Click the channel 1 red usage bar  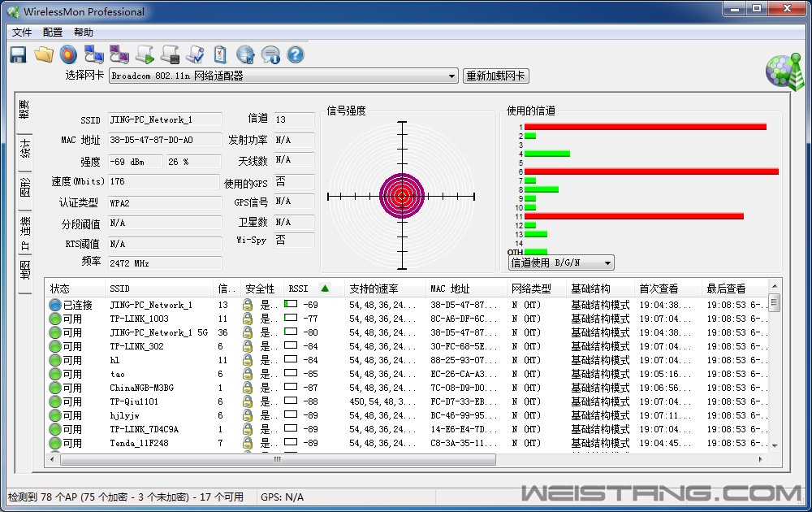[646, 127]
